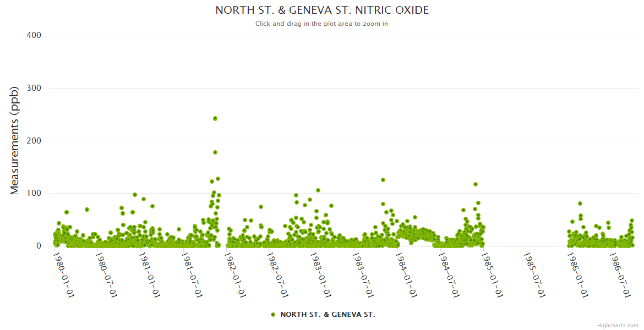The width and height of the screenshot is (644, 330).
Task: Click the Measurements (ppb) y-axis title
Action: 15,140
